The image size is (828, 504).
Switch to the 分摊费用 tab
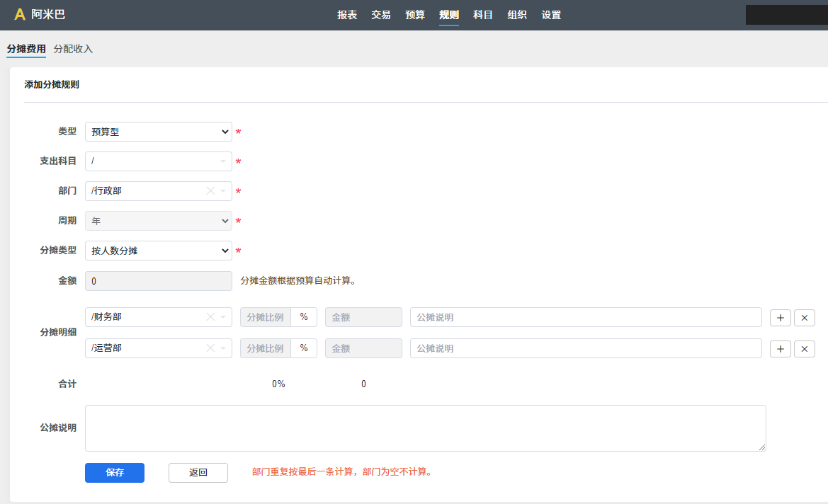pyautogui.click(x=26, y=49)
